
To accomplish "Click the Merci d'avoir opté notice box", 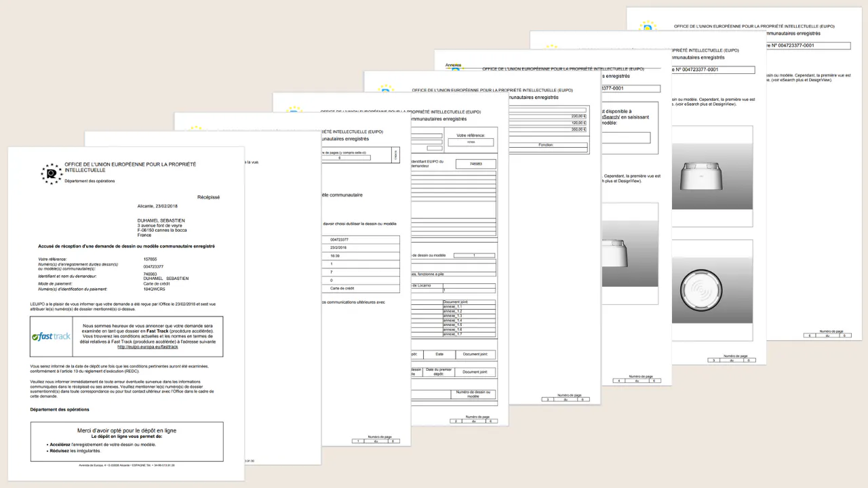I will tap(127, 441).
